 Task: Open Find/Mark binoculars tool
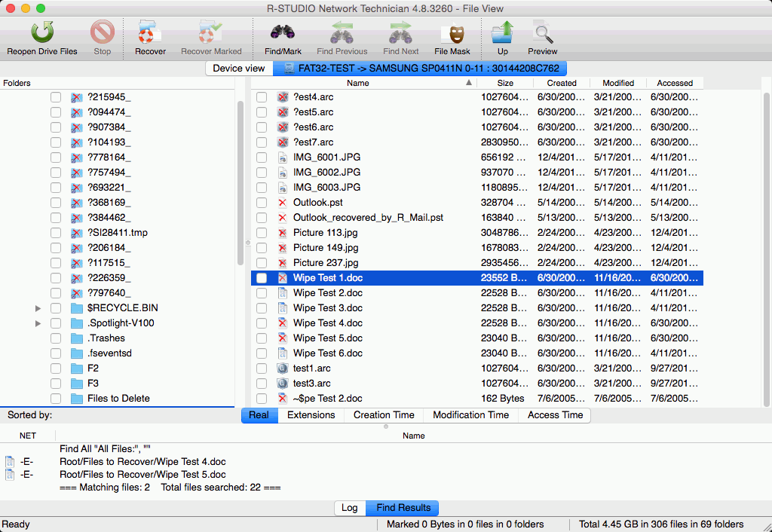pos(283,32)
